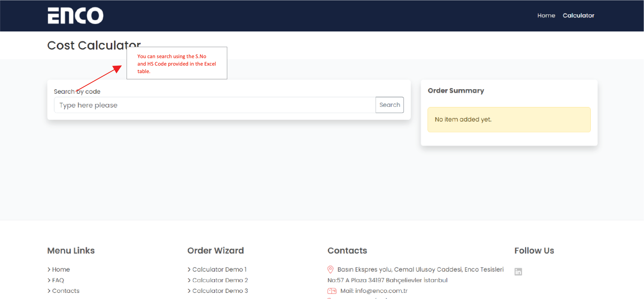Open Calculator Demo 1 link
The image size is (644, 299).
[x=219, y=269]
